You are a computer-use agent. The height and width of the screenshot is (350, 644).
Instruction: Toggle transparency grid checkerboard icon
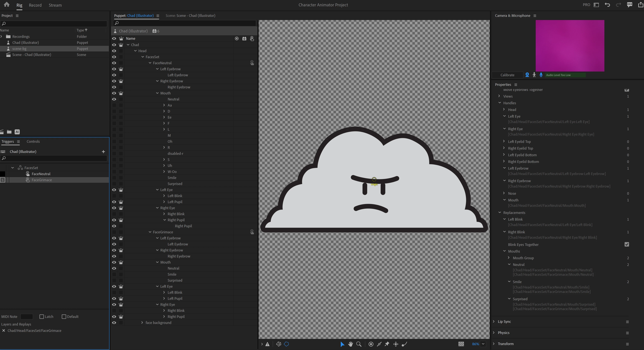(x=461, y=344)
